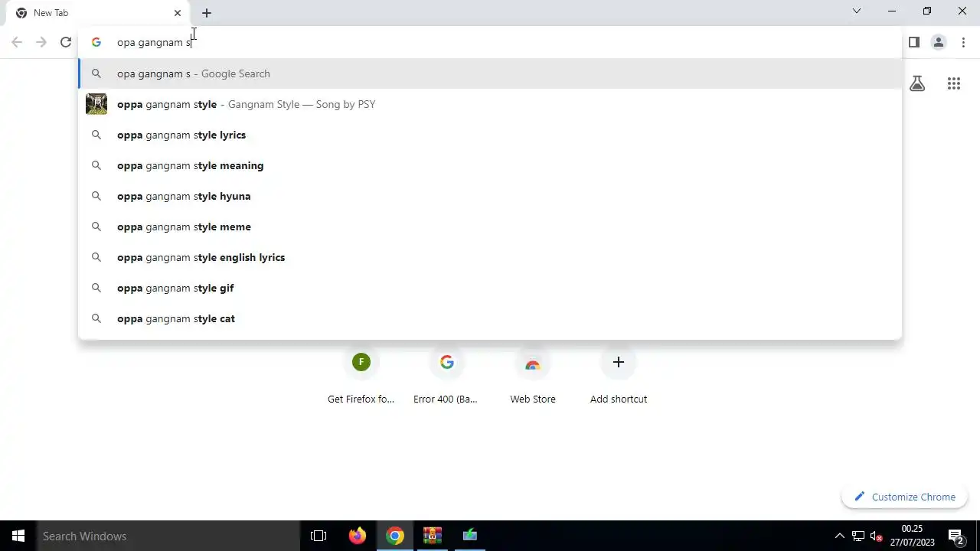Open the profile avatar icon
This screenshot has width=980, height=551.
click(939, 42)
